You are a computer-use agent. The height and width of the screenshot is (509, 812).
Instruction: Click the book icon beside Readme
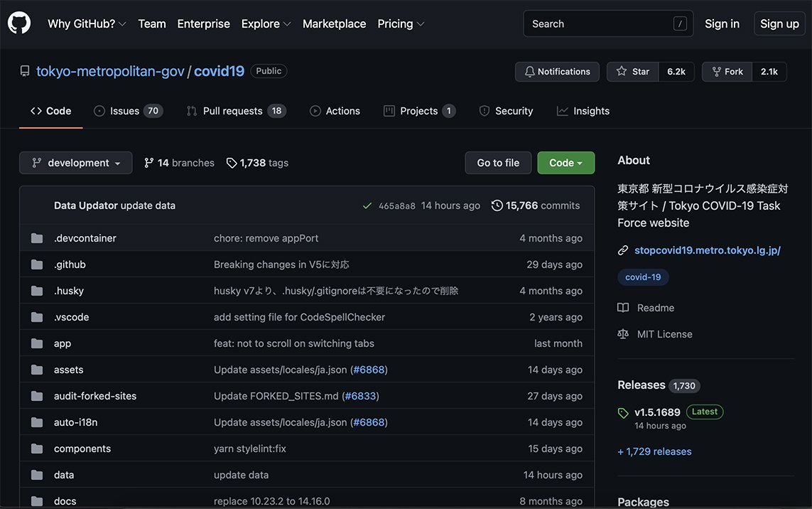(623, 308)
